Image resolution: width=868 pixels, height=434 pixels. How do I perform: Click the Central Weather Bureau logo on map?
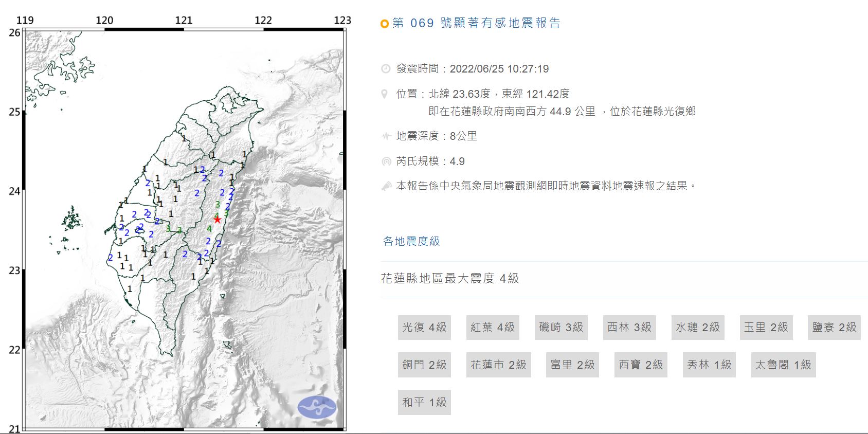coord(317,407)
